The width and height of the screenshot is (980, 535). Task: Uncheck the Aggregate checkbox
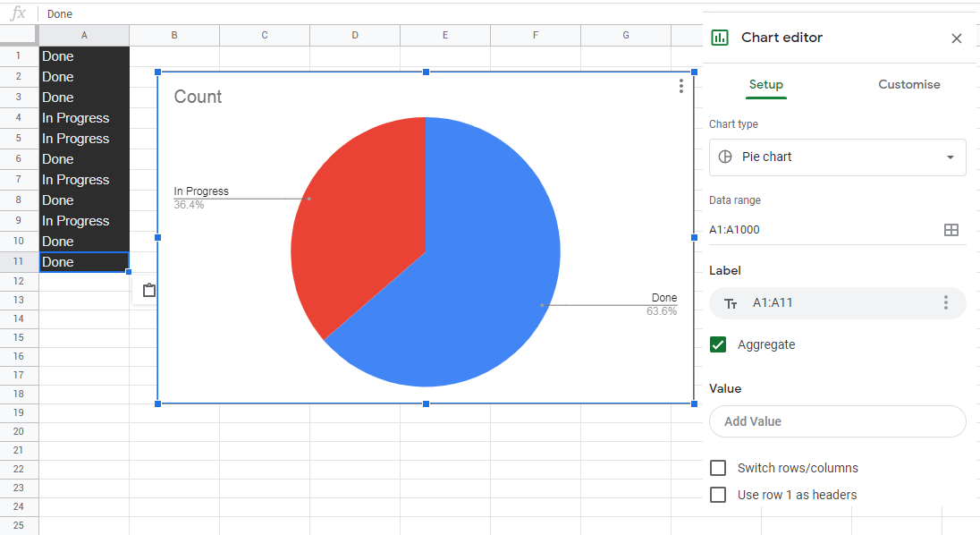click(x=718, y=344)
